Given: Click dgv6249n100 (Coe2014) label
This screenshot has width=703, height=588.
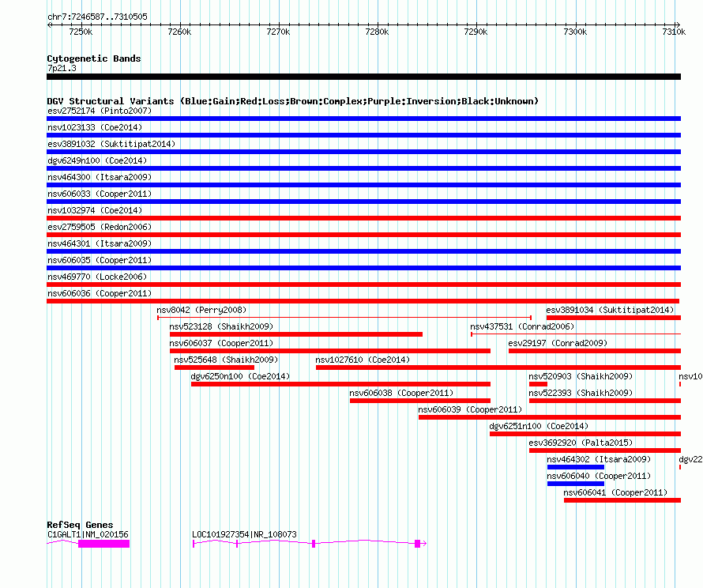Looking at the screenshot, I should 97,160.
